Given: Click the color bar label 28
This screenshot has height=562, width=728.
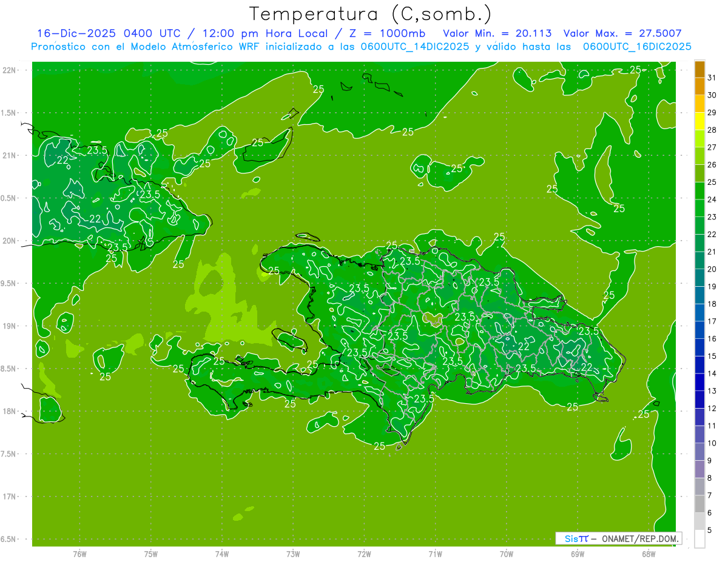Looking at the screenshot, I should point(712,130).
